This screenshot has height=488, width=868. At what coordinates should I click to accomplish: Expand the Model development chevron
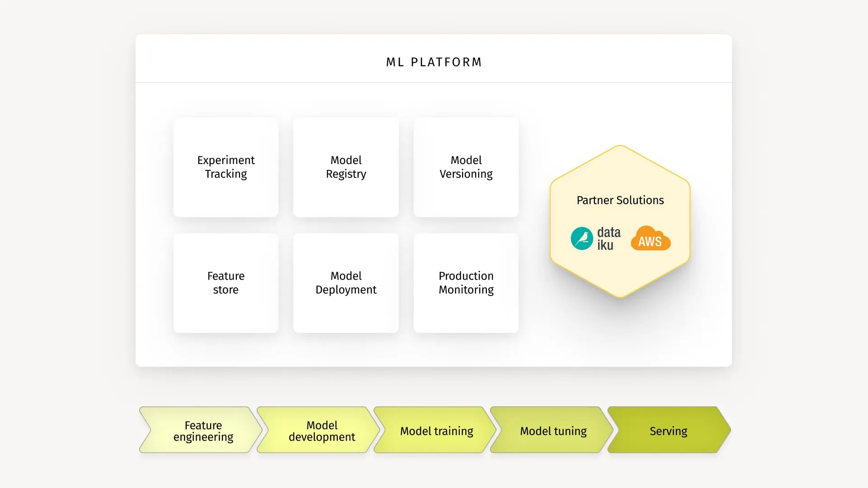click(x=321, y=431)
